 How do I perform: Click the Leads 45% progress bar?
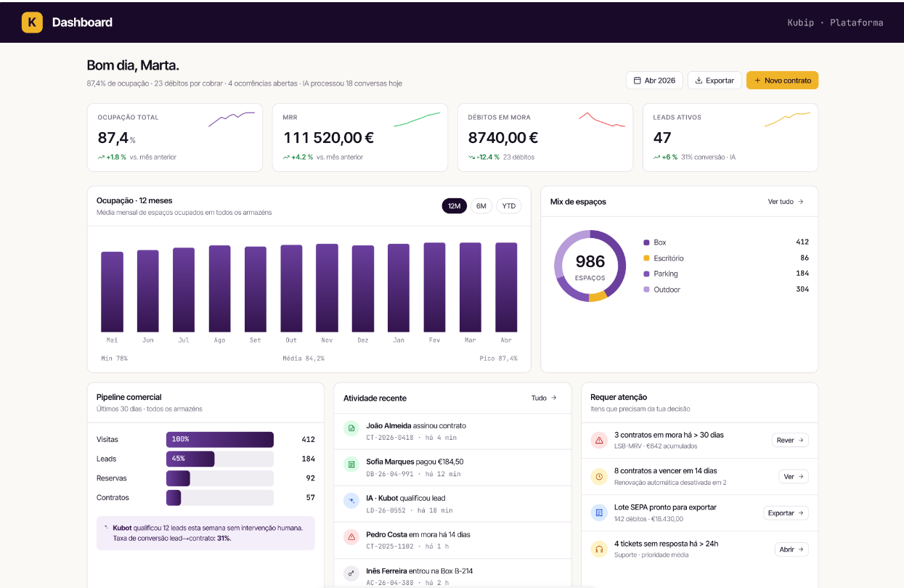220,459
